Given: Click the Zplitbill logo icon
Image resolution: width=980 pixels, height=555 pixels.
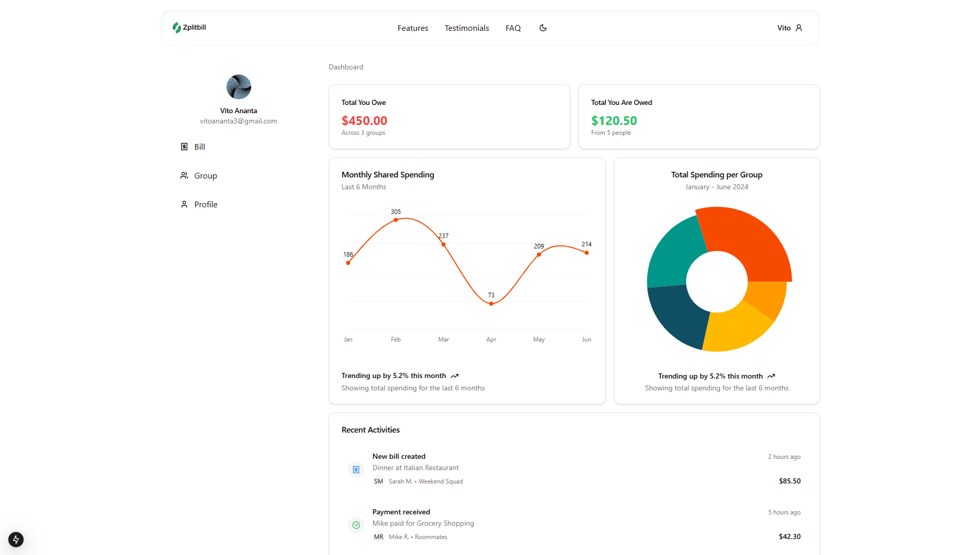Looking at the screenshot, I should point(177,27).
